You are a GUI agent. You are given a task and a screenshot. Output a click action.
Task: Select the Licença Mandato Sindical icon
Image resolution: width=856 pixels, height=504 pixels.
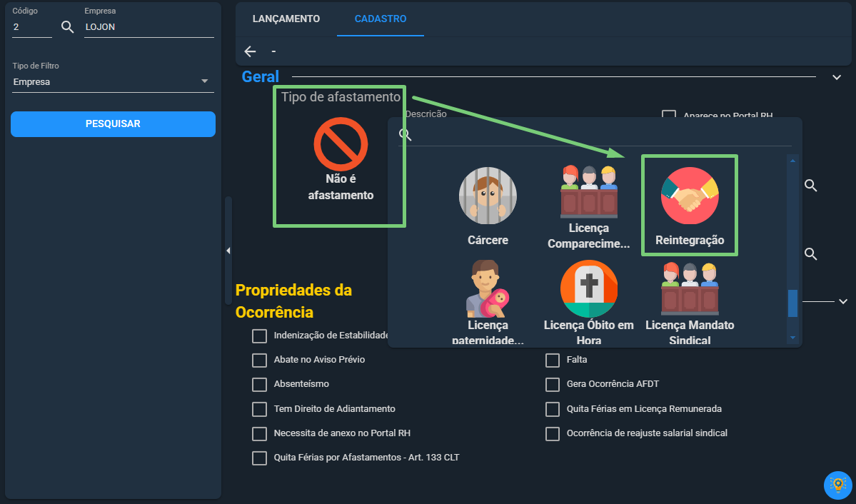[690, 288]
